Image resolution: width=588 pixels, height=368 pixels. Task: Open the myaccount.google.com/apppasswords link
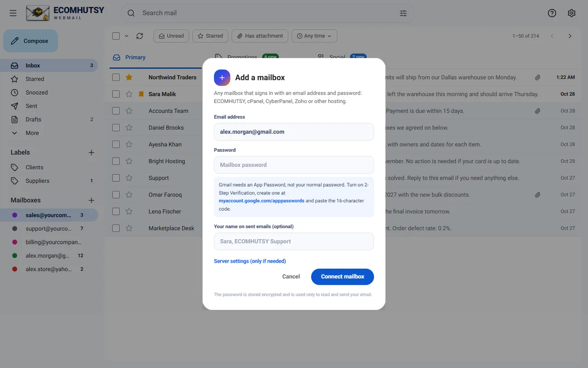(261, 201)
